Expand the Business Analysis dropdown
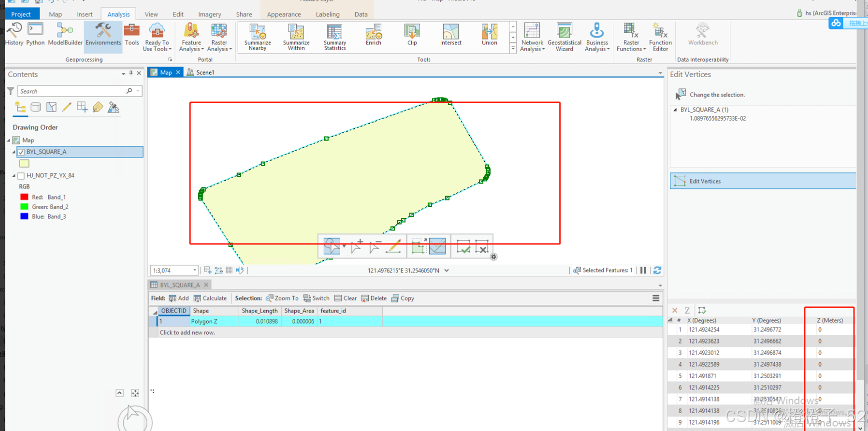 (597, 37)
